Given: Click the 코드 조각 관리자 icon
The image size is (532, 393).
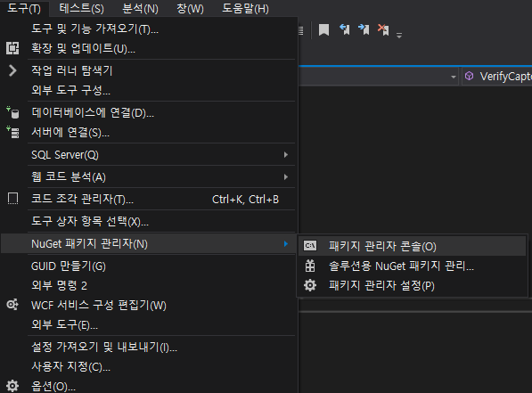Looking at the screenshot, I should 12,199.
